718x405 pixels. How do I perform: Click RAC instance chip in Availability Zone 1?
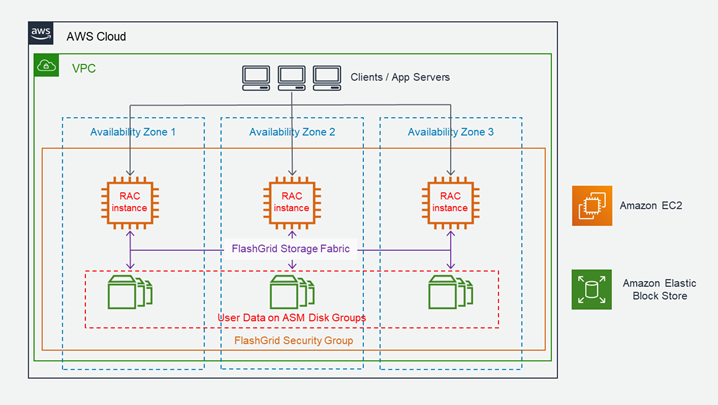point(130,203)
